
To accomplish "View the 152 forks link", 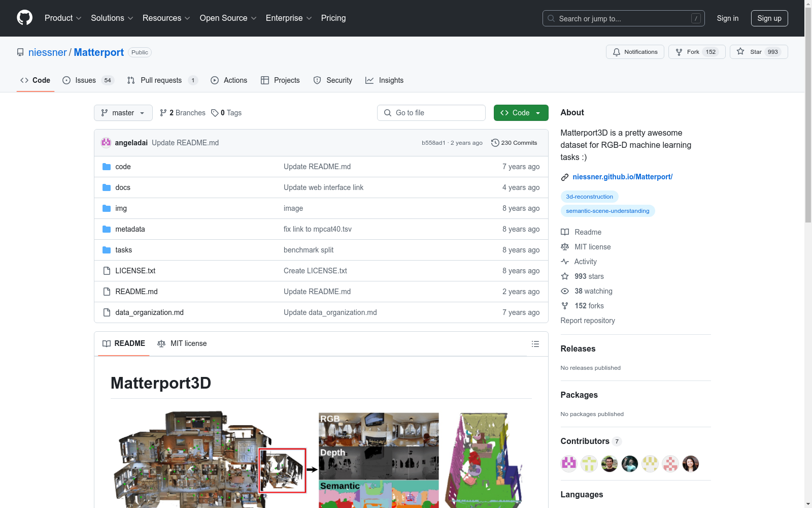I will point(582,306).
